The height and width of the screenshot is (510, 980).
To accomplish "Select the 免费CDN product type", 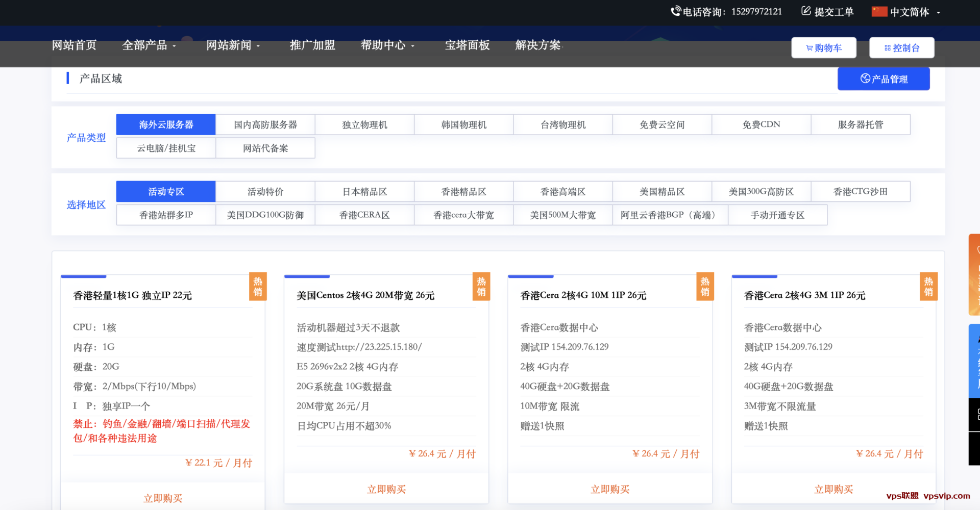I will point(761,124).
